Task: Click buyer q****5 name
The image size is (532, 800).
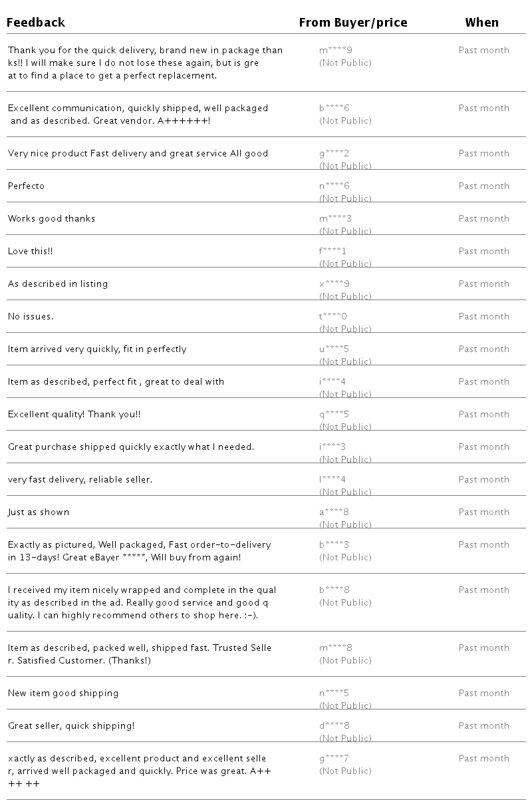Action: click(334, 414)
